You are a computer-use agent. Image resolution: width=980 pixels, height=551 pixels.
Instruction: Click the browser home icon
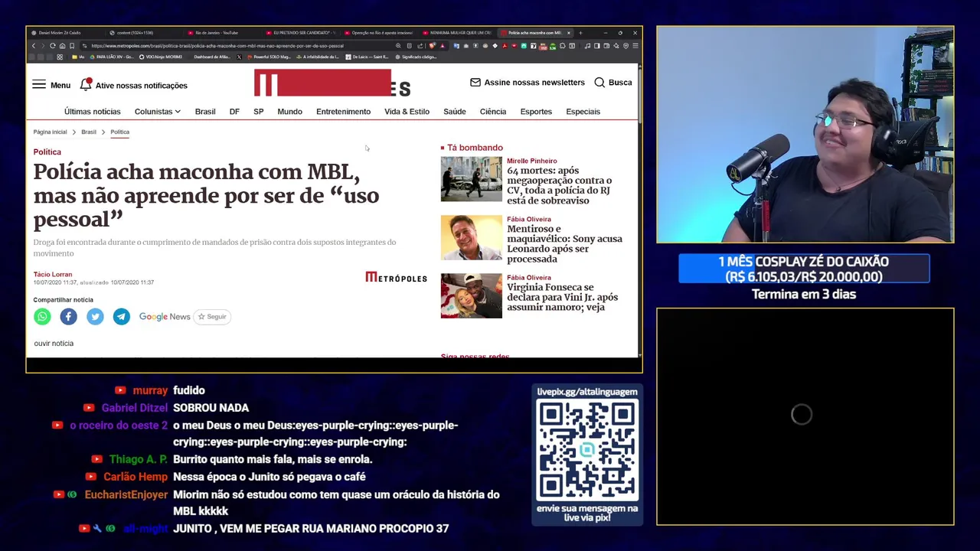[62, 46]
